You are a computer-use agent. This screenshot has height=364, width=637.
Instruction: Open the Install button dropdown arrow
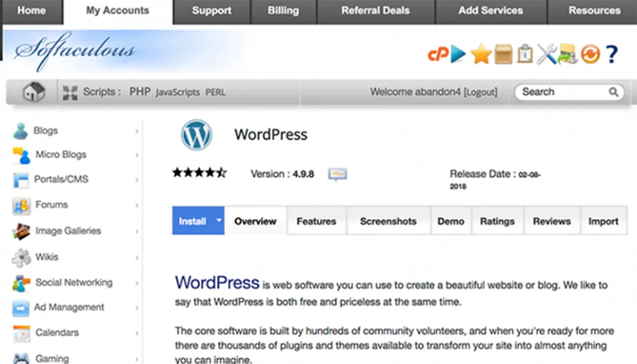218,220
